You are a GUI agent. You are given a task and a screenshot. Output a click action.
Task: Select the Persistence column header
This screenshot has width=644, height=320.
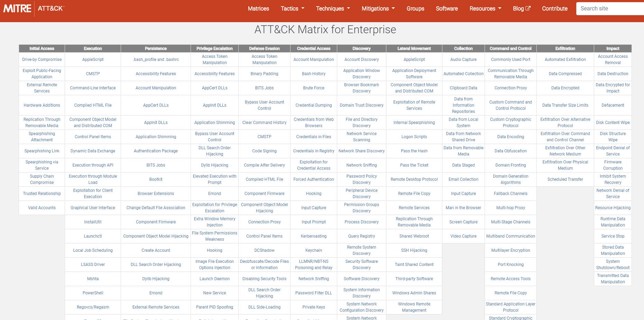(156, 48)
